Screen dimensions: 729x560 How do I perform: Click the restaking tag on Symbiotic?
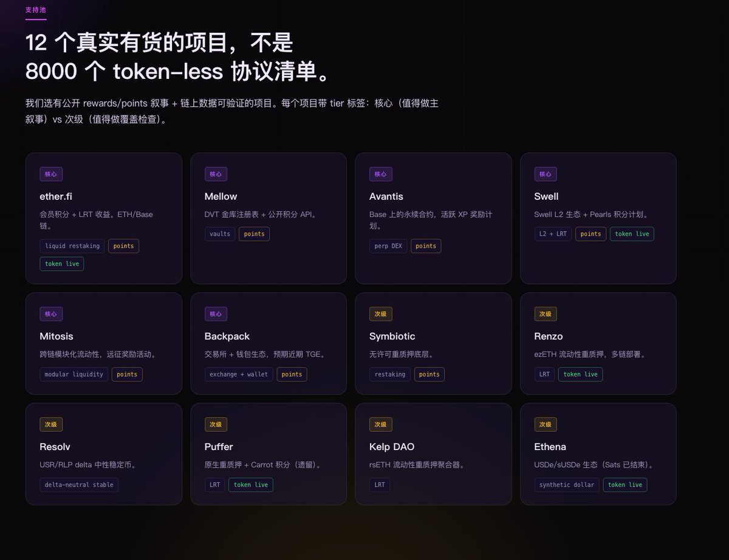tap(390, 374)
